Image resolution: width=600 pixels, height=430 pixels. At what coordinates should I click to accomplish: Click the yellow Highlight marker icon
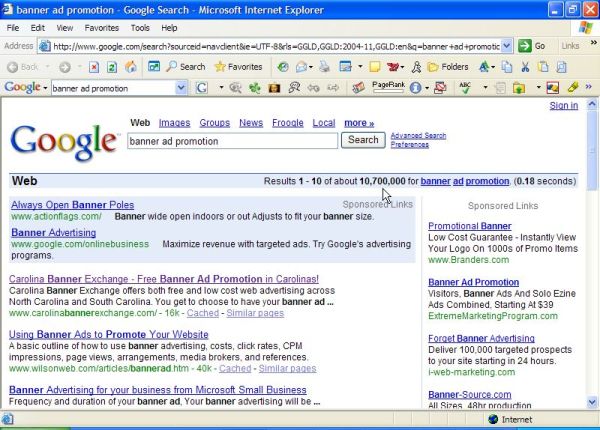(573, 87)
